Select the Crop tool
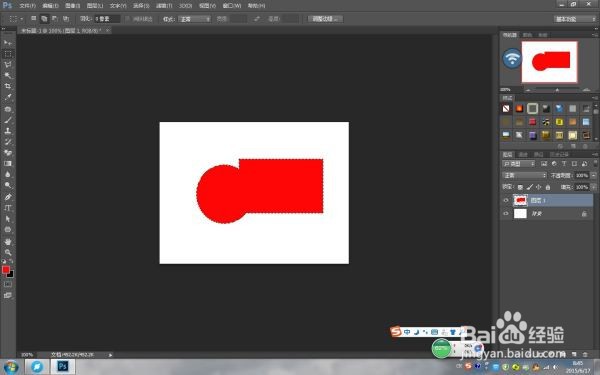 [8, 86]
